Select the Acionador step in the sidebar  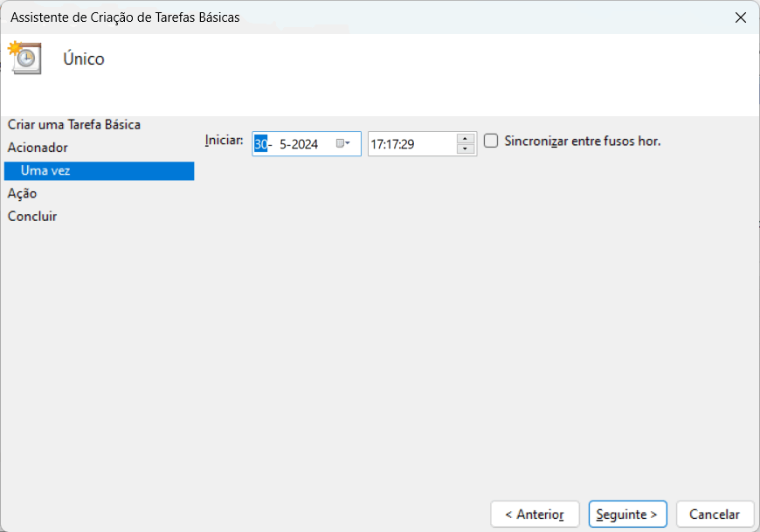point(38,148)
